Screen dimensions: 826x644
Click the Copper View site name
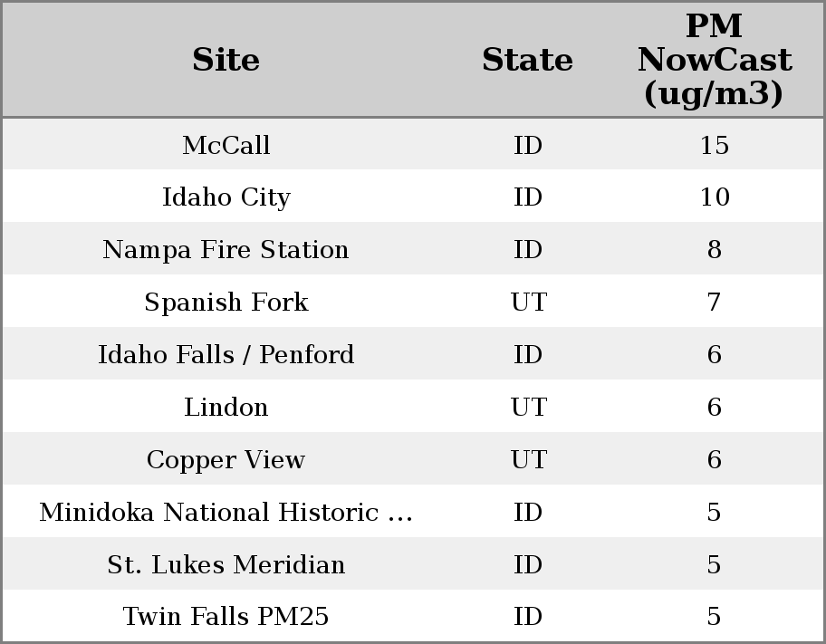tap(226, 460)
